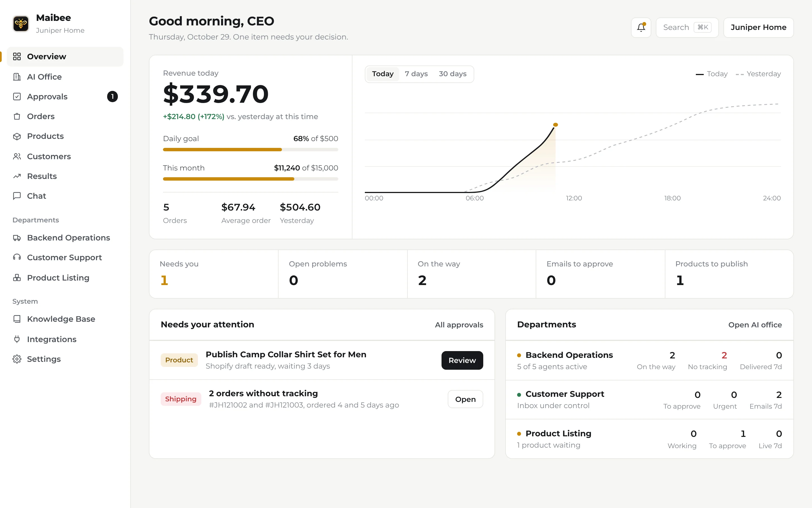Click the Chat bubble icon
Screen dimensions: 812x508
click(x=17, y=196)
